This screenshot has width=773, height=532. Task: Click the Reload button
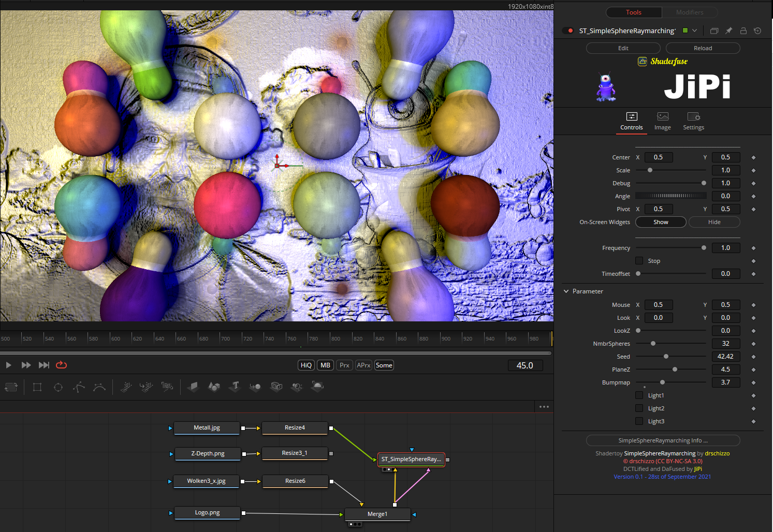[x=703, y=48]
